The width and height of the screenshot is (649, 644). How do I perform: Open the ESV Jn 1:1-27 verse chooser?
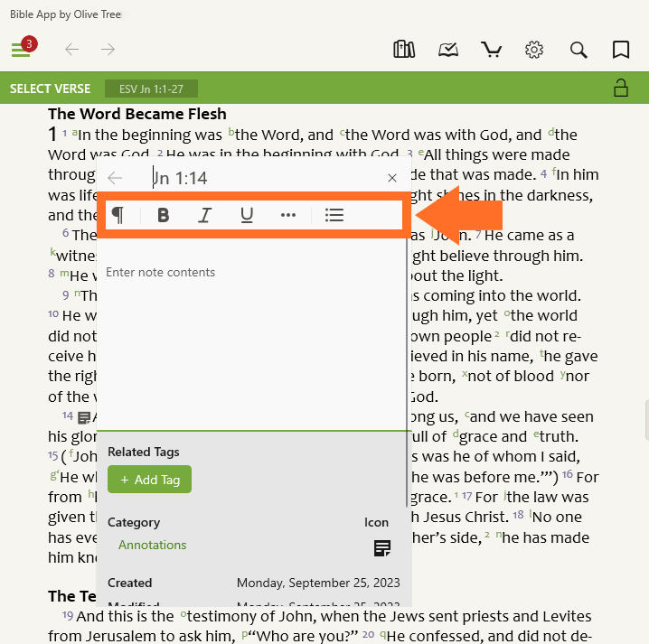pos(151,89)
